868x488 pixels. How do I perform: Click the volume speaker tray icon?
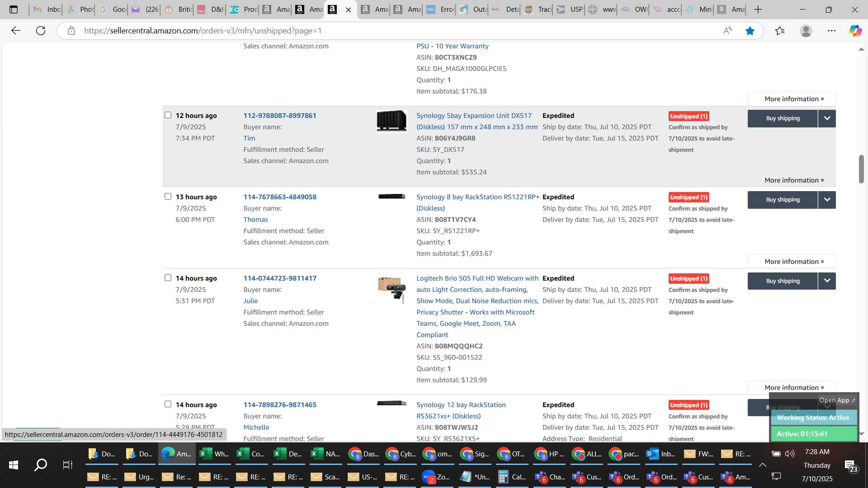(790, 454)
